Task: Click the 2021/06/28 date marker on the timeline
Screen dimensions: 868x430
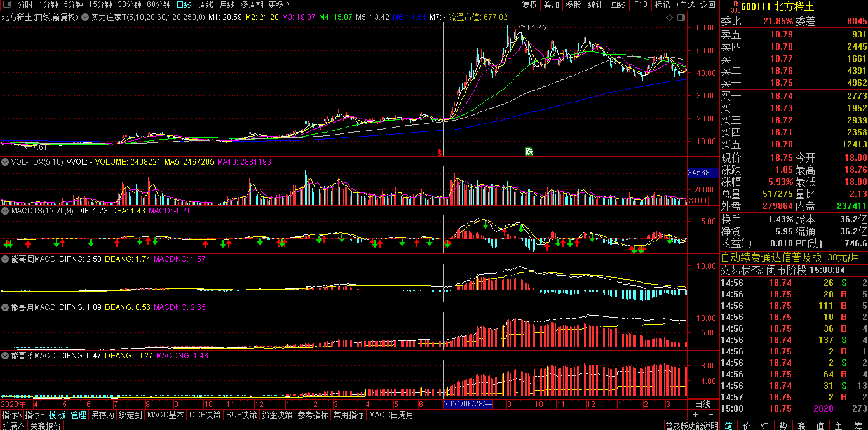Action: 468,404
